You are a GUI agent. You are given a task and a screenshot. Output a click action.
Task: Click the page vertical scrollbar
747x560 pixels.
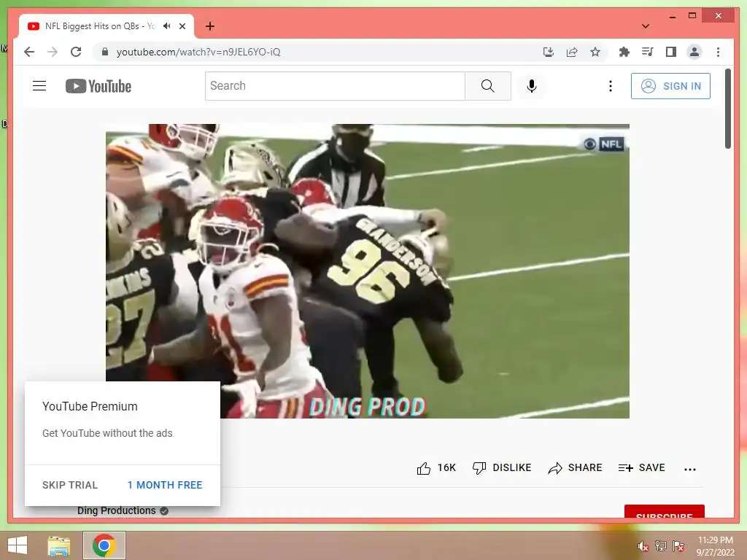(x=727, y=109)
